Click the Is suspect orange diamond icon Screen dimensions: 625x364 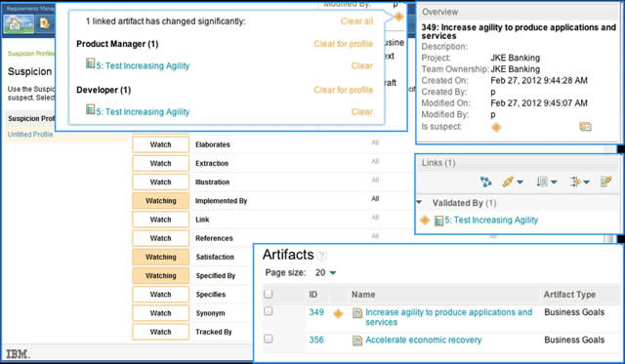[x=496, y=128]
